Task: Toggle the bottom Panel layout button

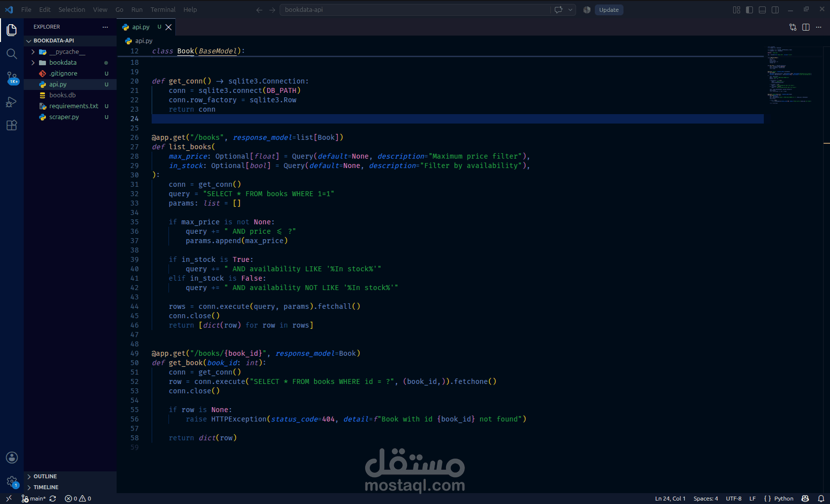Action: [x=762, y=10]
